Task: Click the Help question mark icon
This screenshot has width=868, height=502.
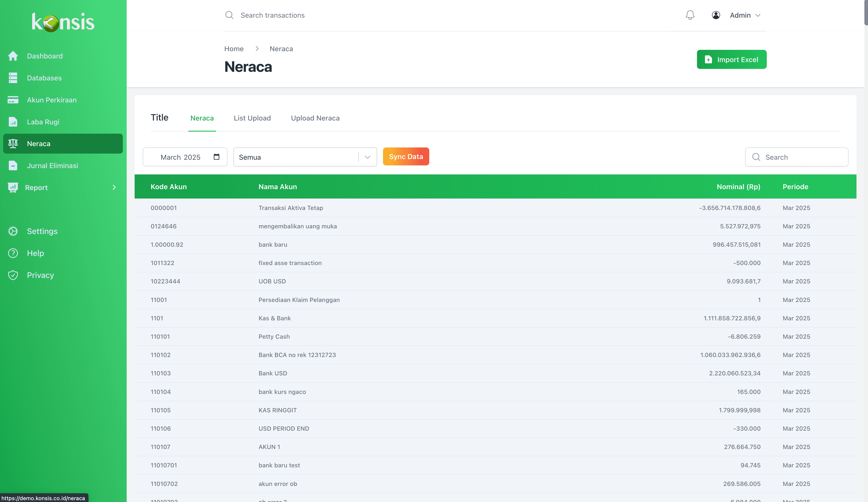Action: pyautogui.click(x=13, y=253)
